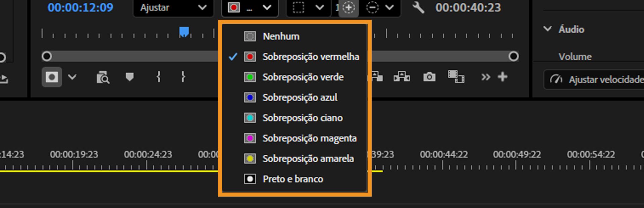Choose 'Sobreposição magenta' from the menu
Image resolution: width=644 pixels, height=208 pixels.
310,138
